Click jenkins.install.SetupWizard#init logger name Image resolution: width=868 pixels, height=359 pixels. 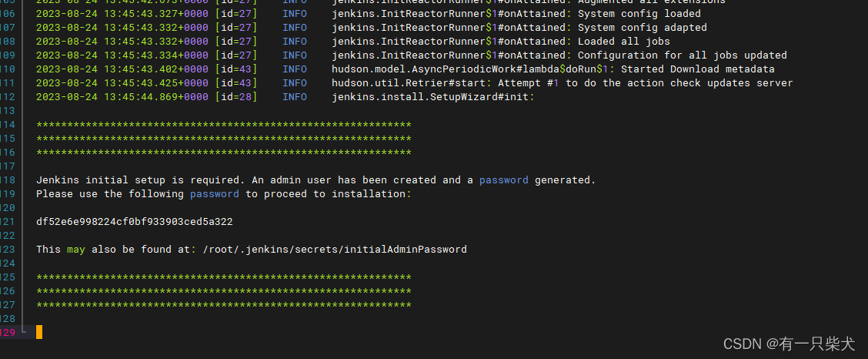pyautogui.click(x=433, y=97)
